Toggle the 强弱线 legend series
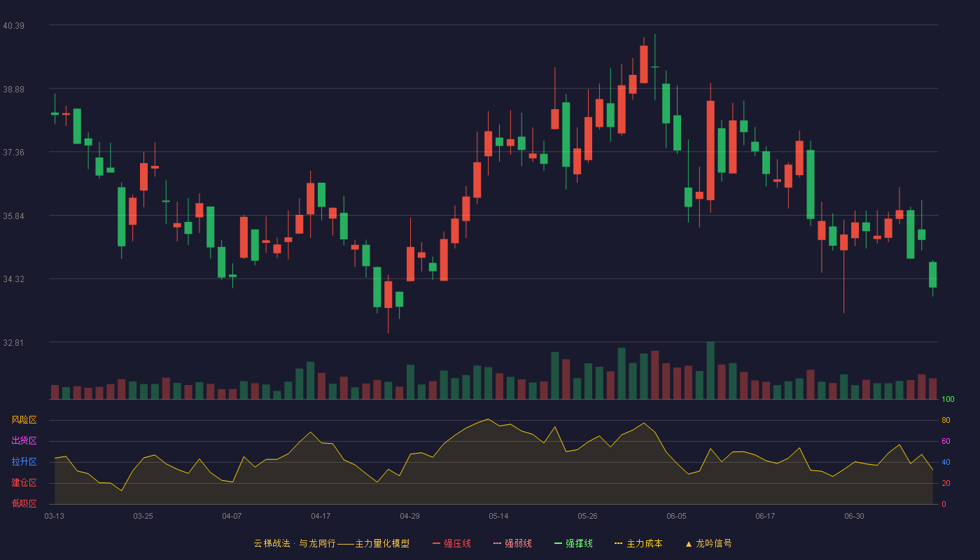The image size is (980, 560). (x=512, y=543)
